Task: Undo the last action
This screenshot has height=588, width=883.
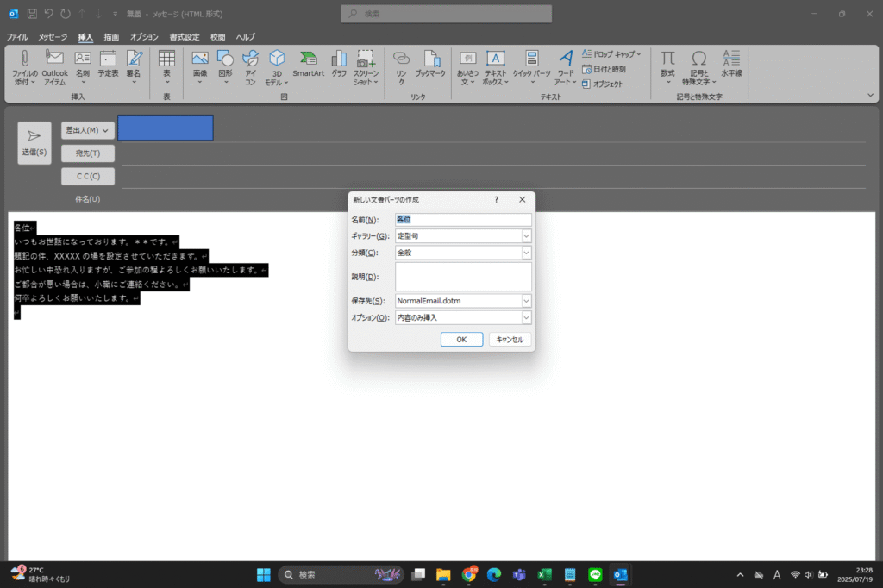Action: coord(48,14)
